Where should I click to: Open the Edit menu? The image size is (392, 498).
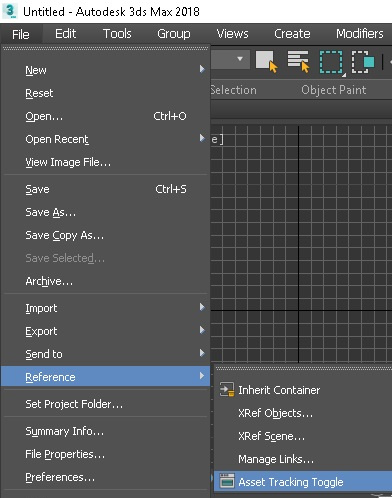[65, 34]
